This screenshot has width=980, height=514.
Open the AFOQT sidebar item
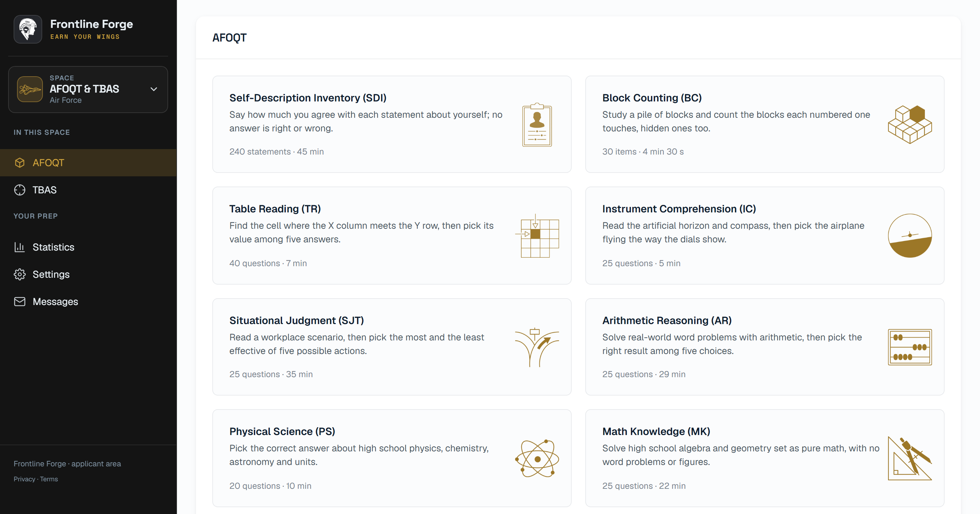tap(88, 163)
